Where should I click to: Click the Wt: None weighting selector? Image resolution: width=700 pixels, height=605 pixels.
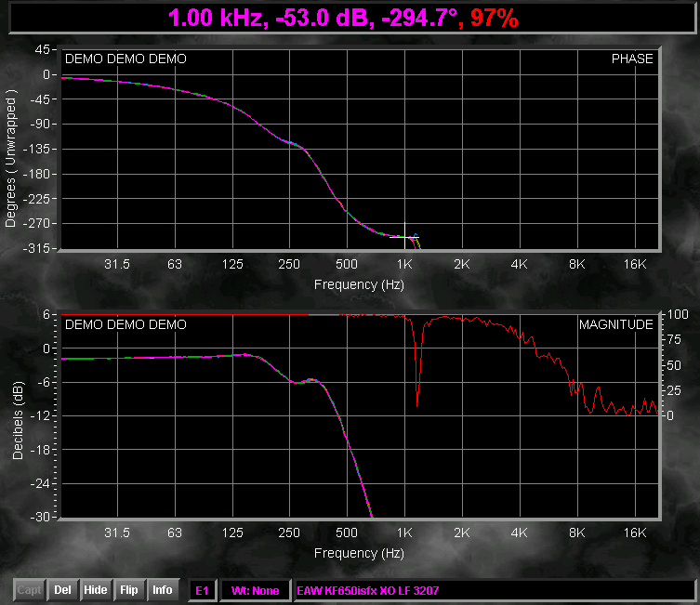click(x=255, y=591)
